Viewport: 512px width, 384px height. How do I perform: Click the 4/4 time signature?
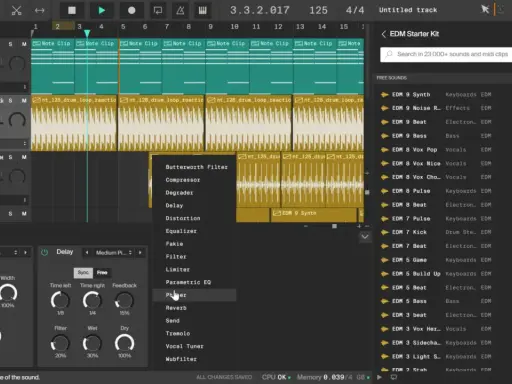tap(355, 10)
